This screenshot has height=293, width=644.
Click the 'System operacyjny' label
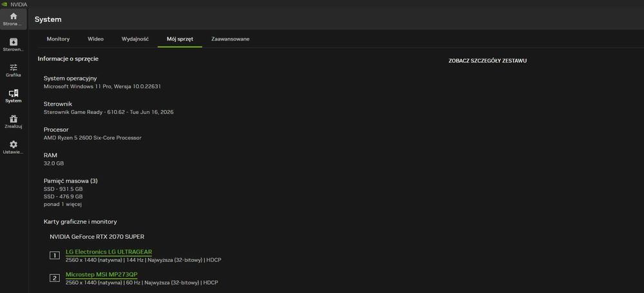(70, 78)
